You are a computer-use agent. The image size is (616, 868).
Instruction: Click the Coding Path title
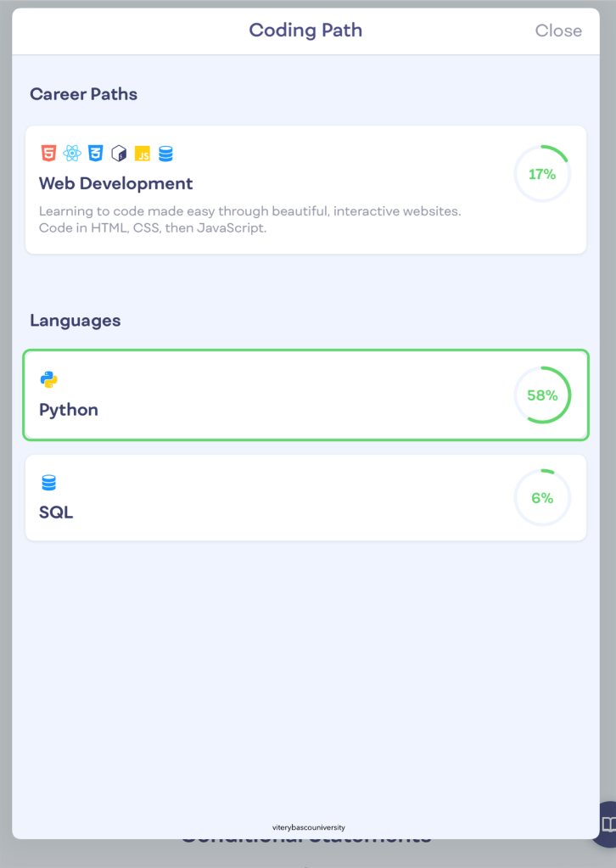click(305, 31)
